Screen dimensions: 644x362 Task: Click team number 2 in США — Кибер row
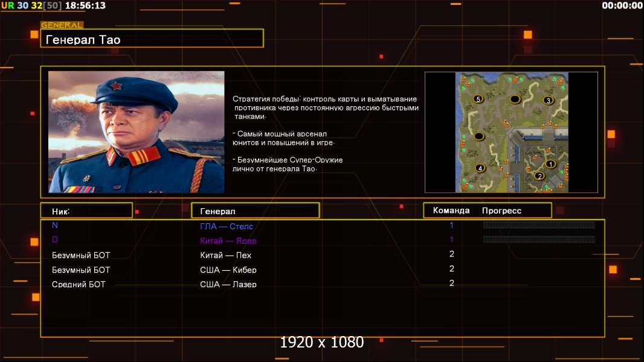452,268
